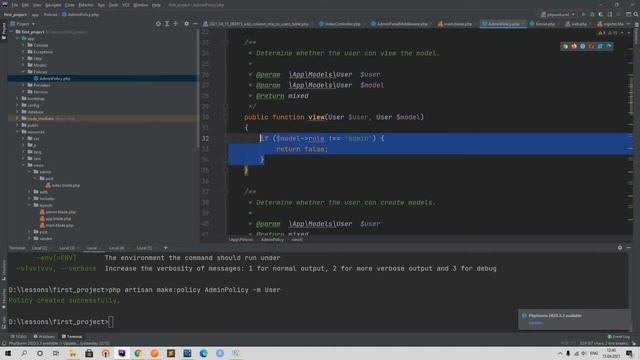Click the Terminal tool window button
Viewport: 640px width, 360px height.
(x=72, y=336)
